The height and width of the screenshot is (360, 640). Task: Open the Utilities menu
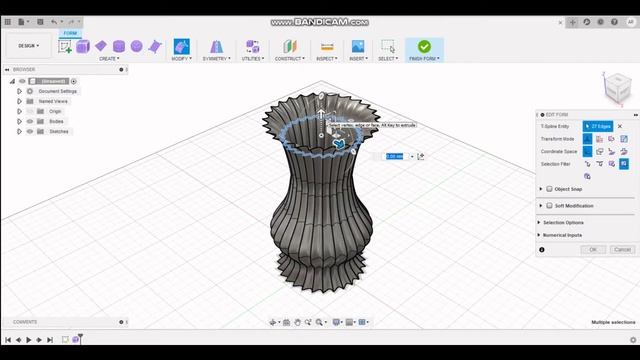253,59
